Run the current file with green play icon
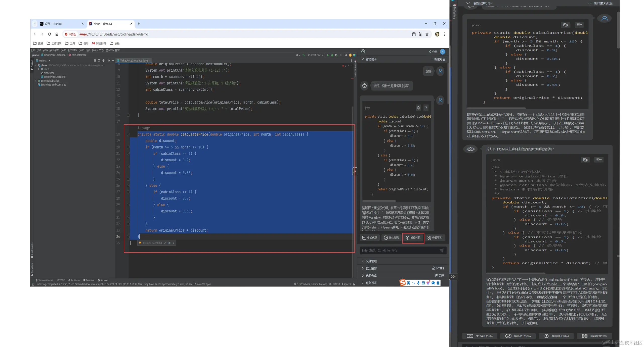 coord(328,55)
